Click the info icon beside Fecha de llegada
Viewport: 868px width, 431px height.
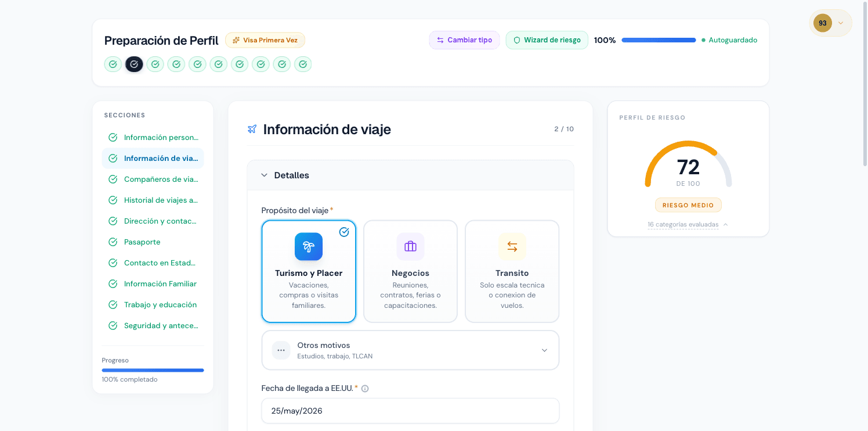tap(365, 389)
